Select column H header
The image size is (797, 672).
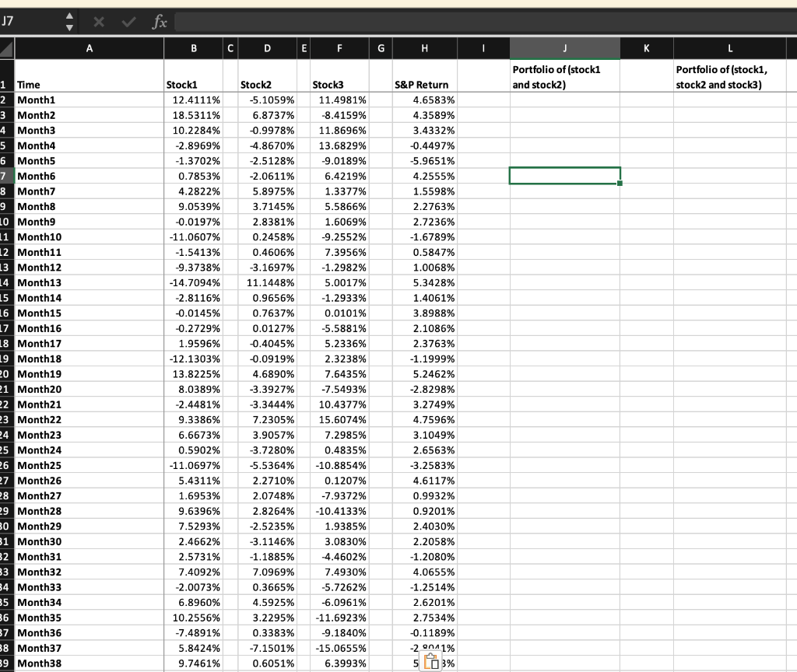425,49
